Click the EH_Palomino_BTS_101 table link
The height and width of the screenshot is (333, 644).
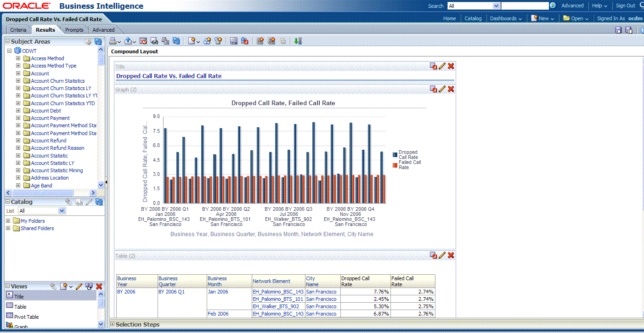(277, 299)
